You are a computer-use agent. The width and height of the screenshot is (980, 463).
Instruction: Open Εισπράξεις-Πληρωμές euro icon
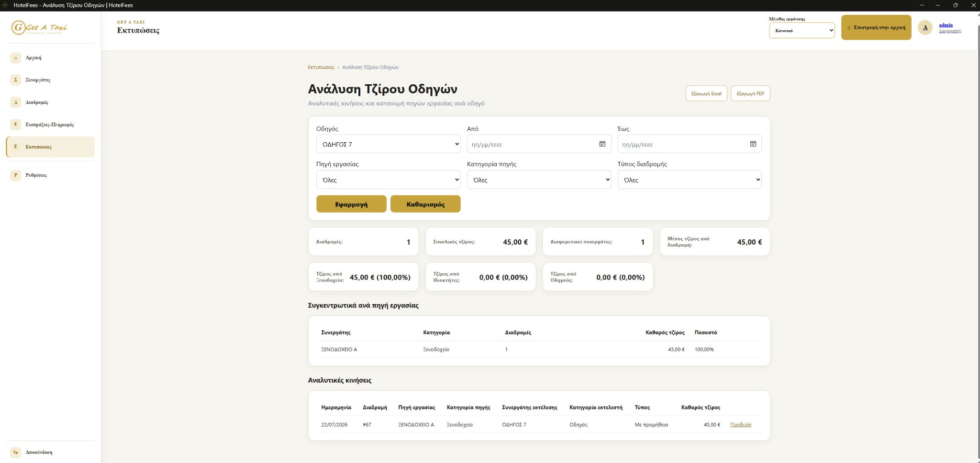15,124
